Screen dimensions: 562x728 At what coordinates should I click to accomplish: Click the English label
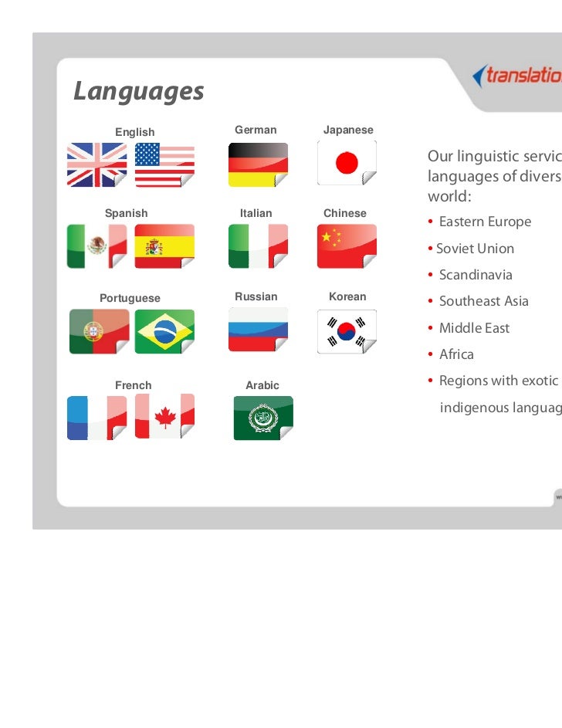(134, 132)
